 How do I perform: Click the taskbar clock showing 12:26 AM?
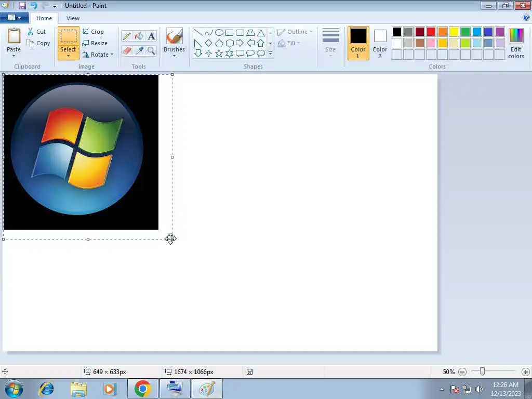pyautogui.click(x=505, y=385)
